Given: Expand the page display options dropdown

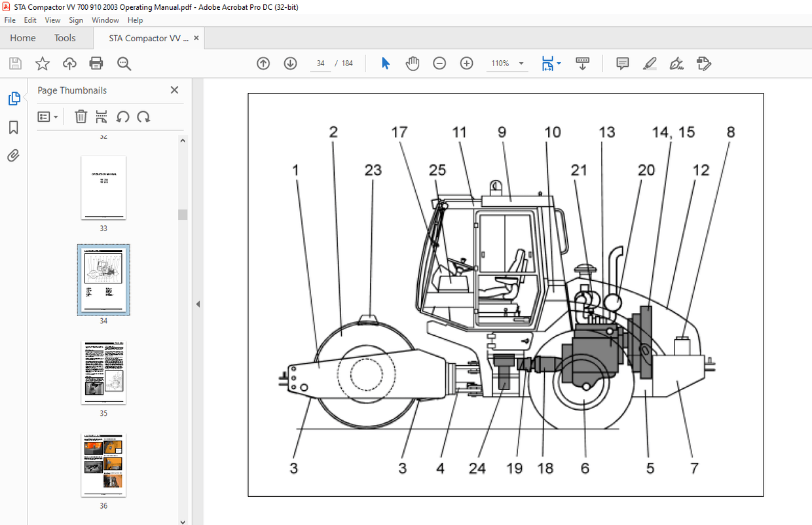Looking at the screenshot, I should pos(558,63).
